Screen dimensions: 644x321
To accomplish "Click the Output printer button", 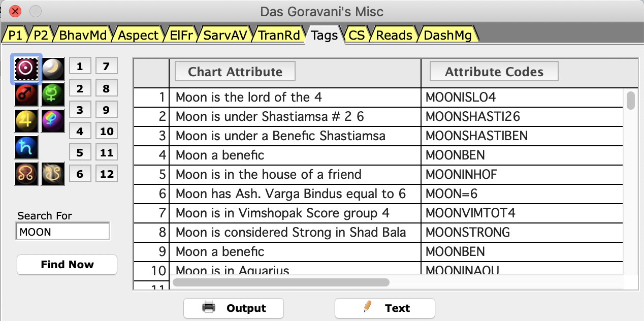I will [234, 308].
